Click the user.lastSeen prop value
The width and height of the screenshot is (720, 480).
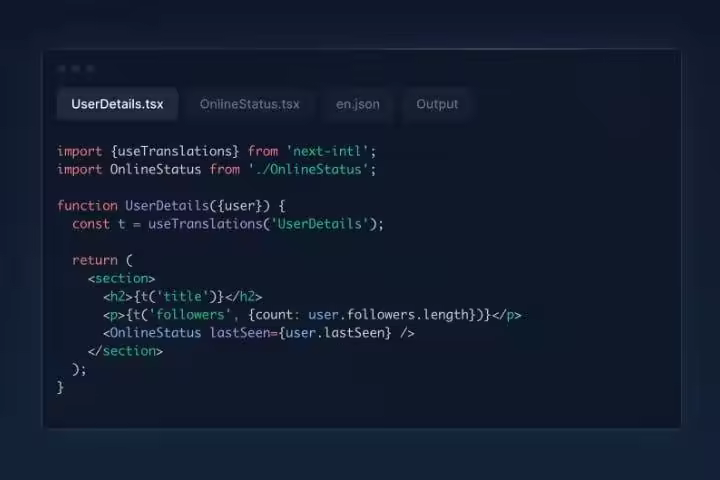click(336, 332)
